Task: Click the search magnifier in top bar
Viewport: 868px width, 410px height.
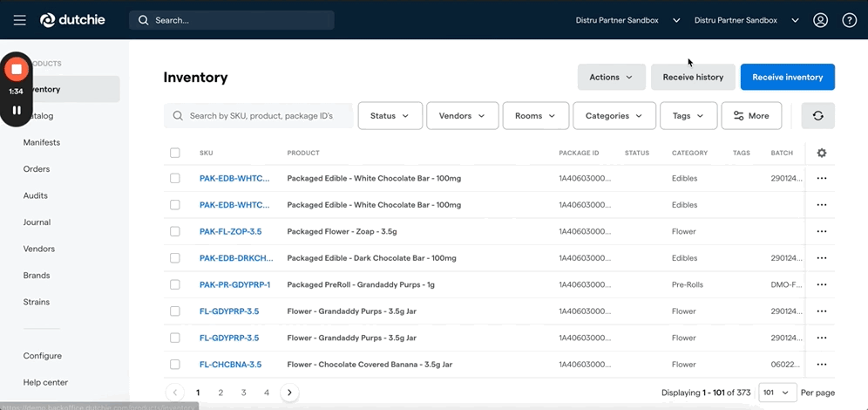Action: [144, 21]
